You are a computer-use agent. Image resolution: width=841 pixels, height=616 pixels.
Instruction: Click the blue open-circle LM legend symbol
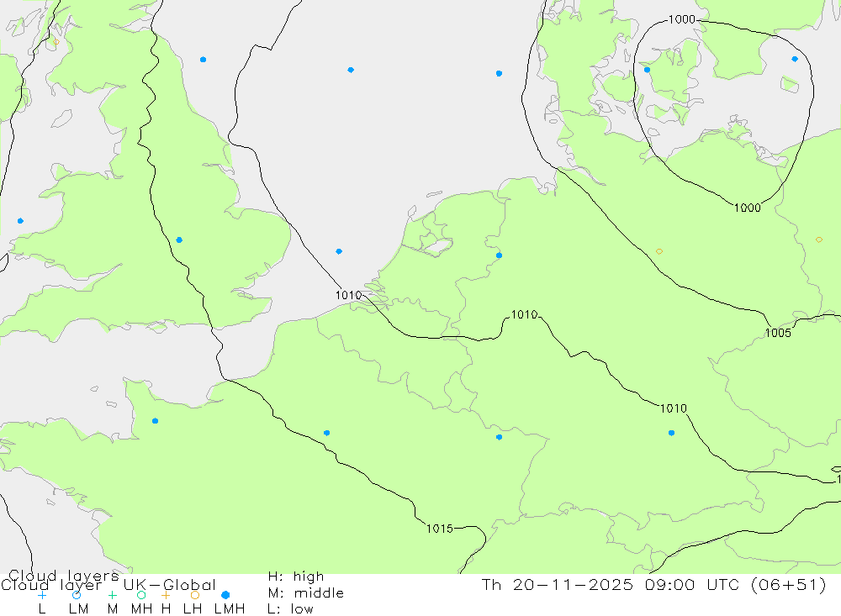[x=77, y=595]
